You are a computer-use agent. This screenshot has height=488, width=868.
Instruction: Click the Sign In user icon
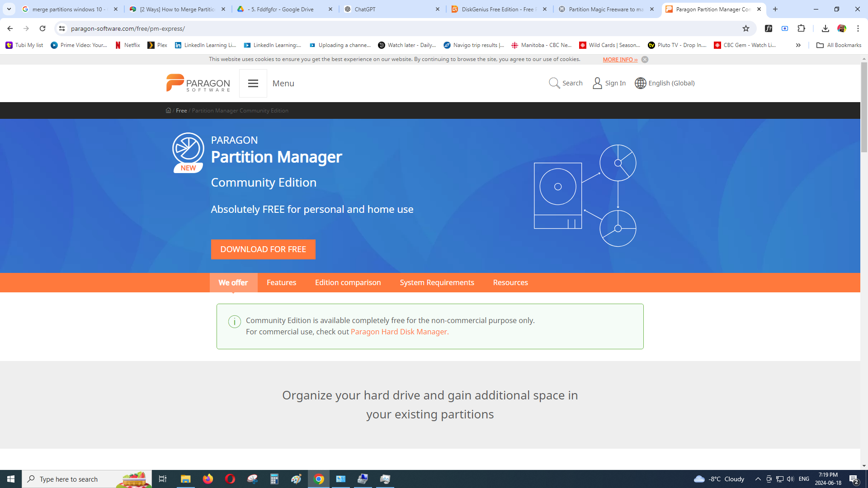click(597, 83)
